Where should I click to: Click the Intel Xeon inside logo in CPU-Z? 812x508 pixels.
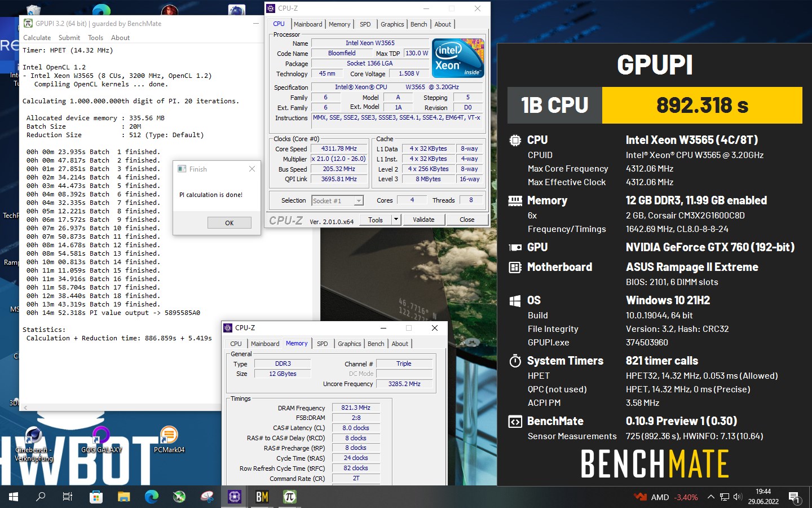(x=458, y=58)
